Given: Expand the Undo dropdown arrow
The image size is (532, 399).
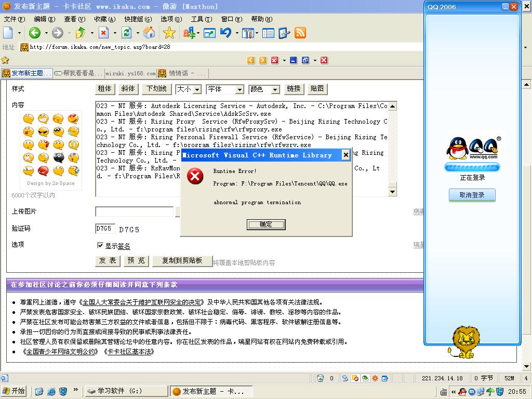Looking at the screenshot, I should (x=237, y=33).
